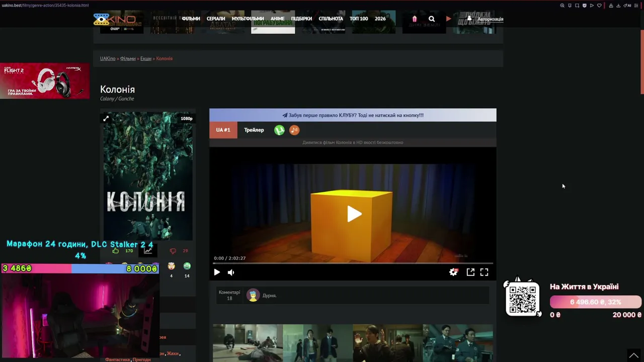Open the third film screenshot thumbnail
This screenshot has width=644, height=362.
point(387,343)
